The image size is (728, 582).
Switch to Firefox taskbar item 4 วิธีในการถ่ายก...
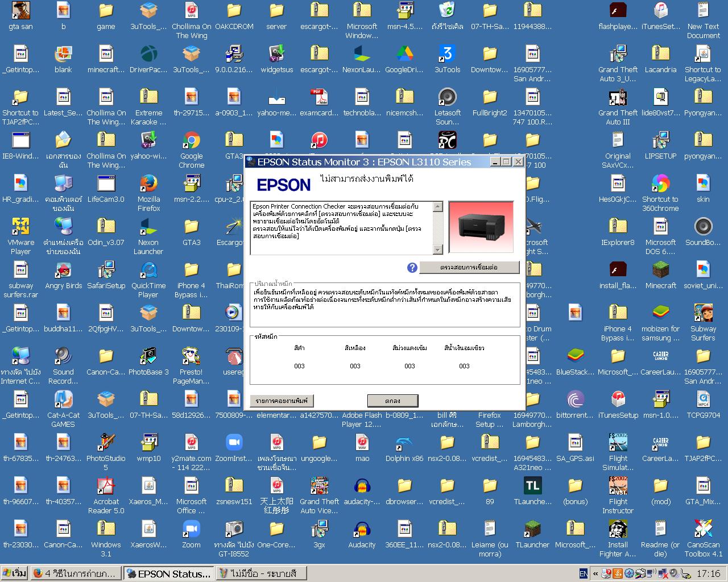[x=76, y=573]
